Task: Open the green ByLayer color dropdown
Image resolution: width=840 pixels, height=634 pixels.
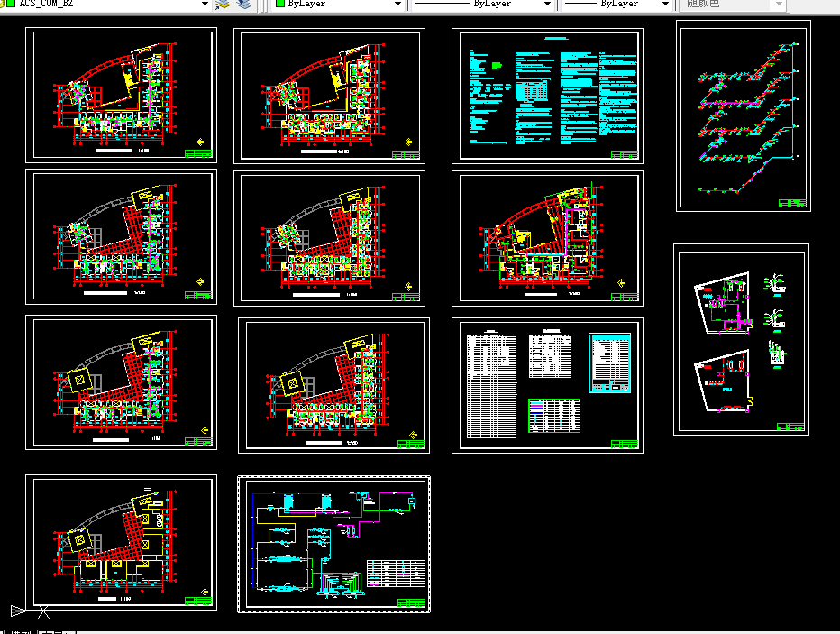Action: (339, 5)
